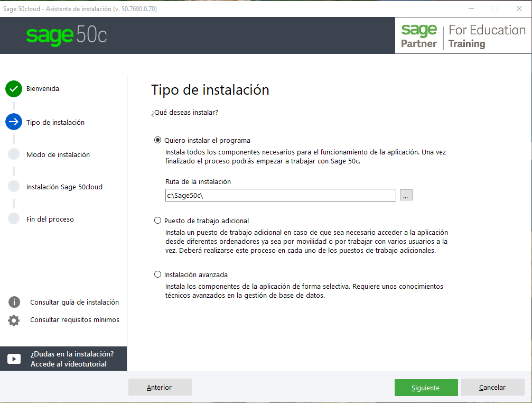Click the sage 50c logo in header

click(x=67, y=35)
